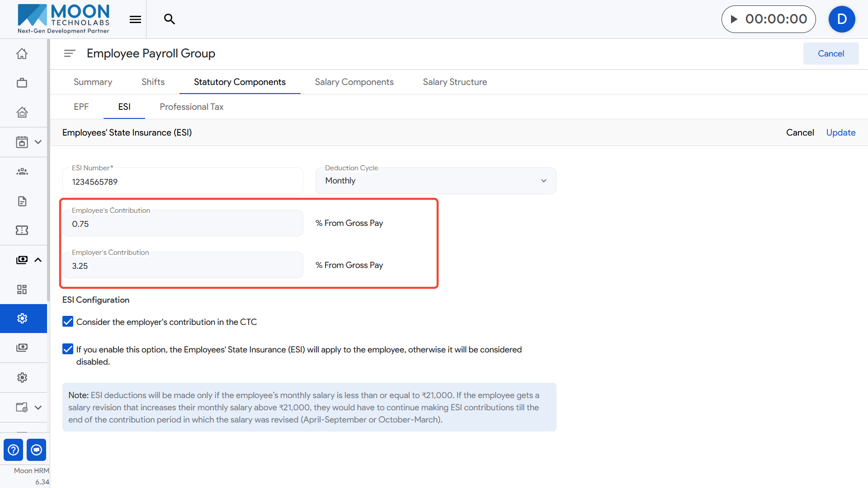This screenshot has height=488, width=868.
Task: Select the Professional Tax sub-tab
Action: [x=191, y=107]
